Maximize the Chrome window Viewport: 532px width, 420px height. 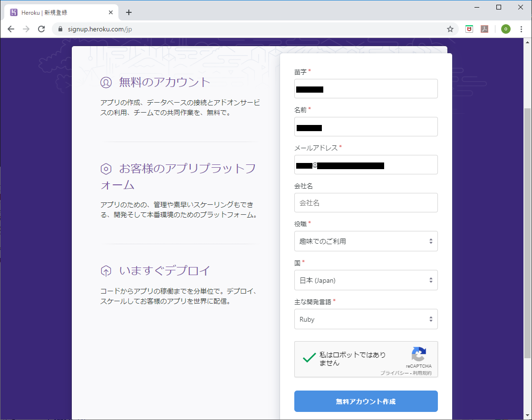tap(498, 7)
